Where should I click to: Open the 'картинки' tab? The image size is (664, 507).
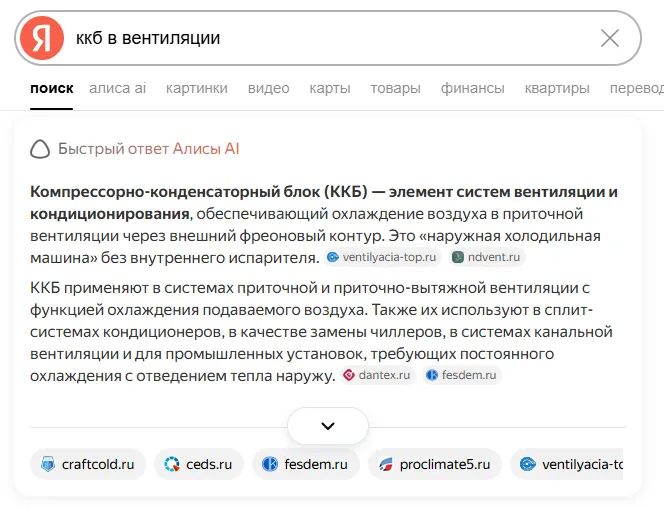(x=196, y=88)
